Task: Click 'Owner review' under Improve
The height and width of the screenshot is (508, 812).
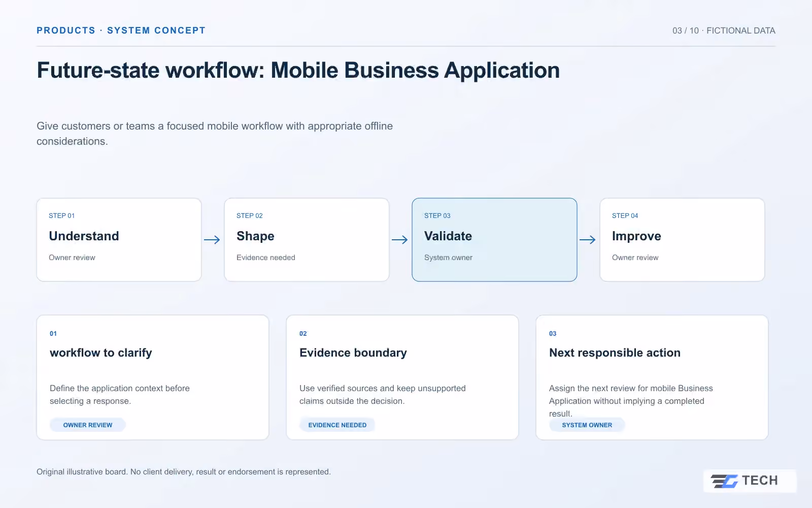Action: tap(635, 258)
